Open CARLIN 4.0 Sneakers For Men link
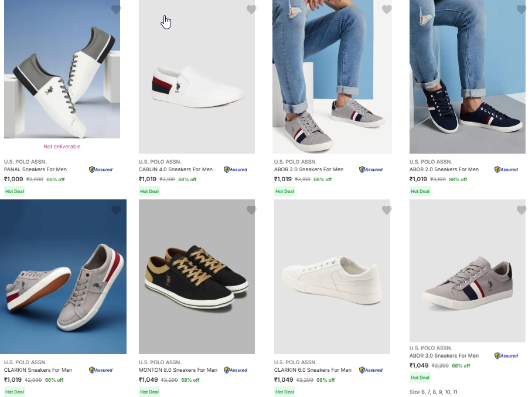 (x=174, y=169)
